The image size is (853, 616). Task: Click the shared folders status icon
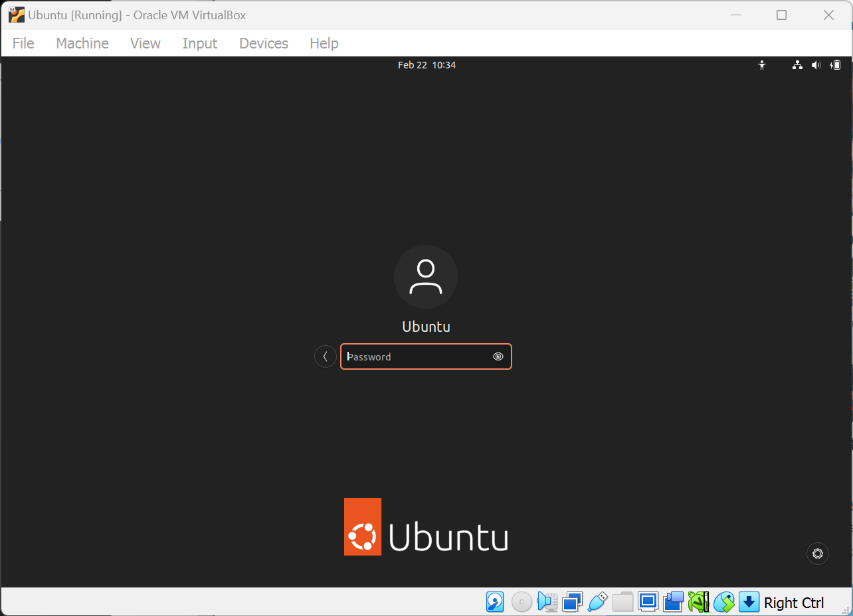tap(622, 602)
